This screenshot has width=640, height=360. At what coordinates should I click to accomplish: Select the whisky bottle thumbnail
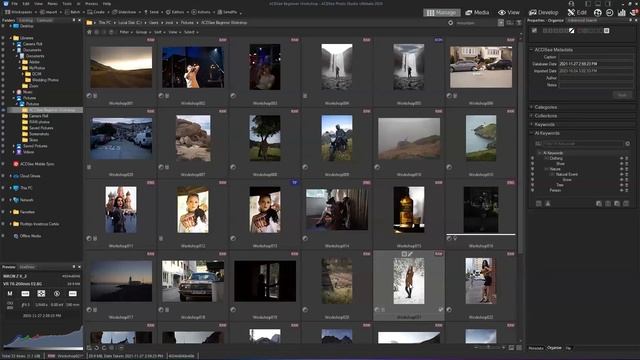[x=409, y=210]
